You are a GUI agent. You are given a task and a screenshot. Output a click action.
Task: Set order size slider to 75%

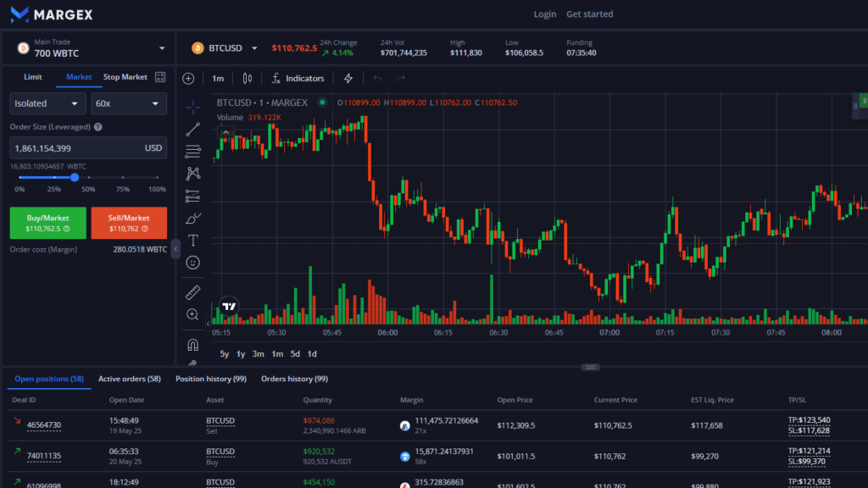(123, 178)
